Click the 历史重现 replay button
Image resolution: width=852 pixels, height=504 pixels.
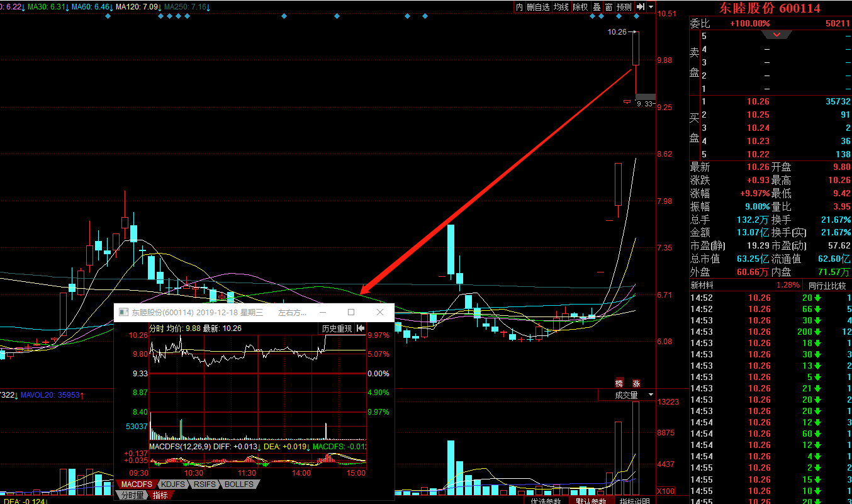pyautogui.click(x=337, y=328)
